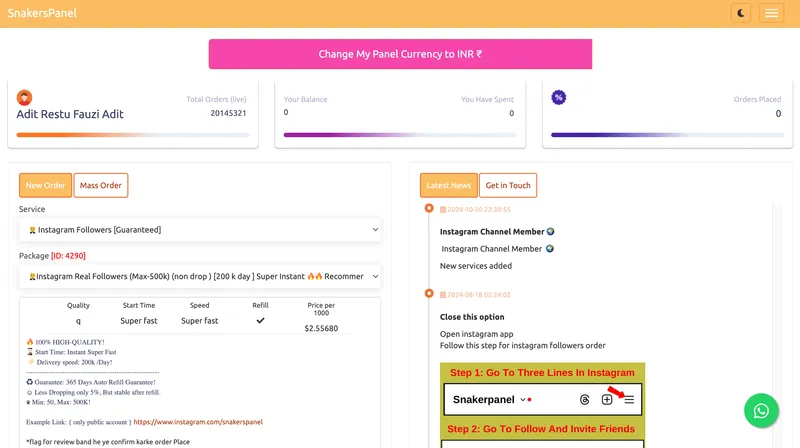800x448 pixels.
Task: Open the snakerspanel Instagram example link
Action: 198,422
